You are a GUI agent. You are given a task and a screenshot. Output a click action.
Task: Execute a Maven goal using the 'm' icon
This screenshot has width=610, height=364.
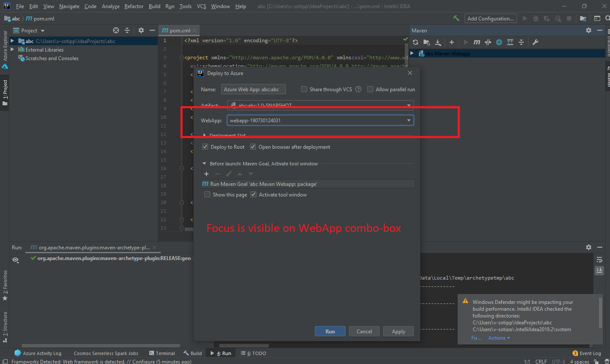click(477, 42)
